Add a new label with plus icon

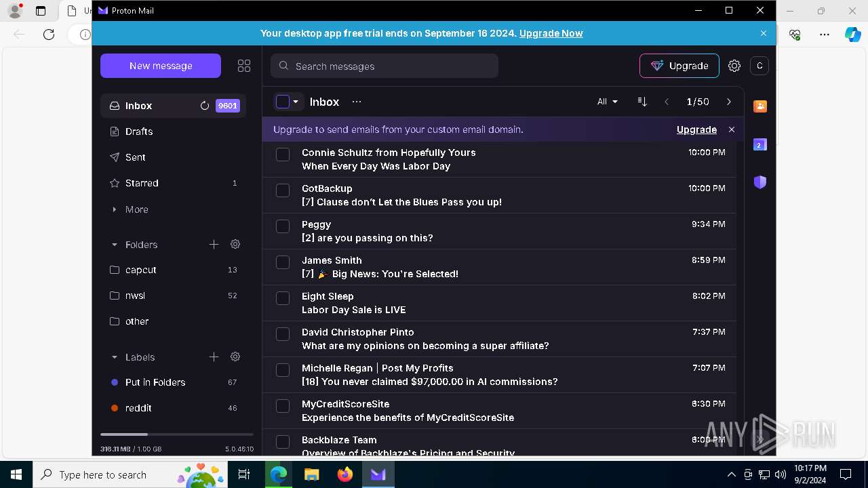[x=214, y=357]
